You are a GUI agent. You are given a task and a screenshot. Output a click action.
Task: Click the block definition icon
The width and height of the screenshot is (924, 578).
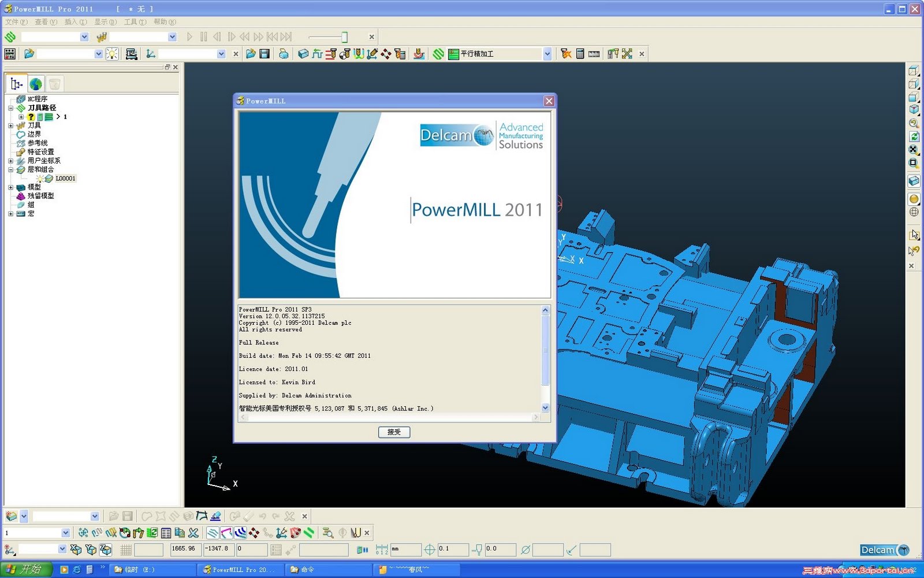303,54
